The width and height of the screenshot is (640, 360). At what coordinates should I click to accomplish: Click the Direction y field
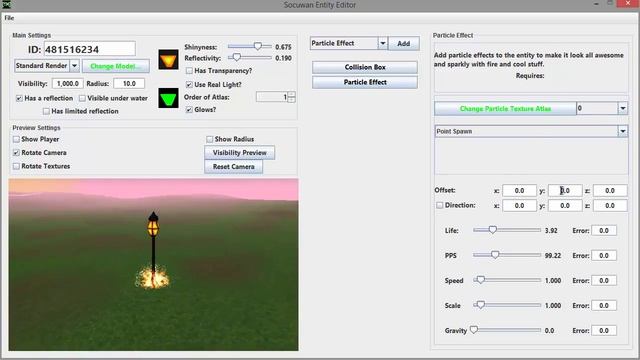(x=565, y=206)
